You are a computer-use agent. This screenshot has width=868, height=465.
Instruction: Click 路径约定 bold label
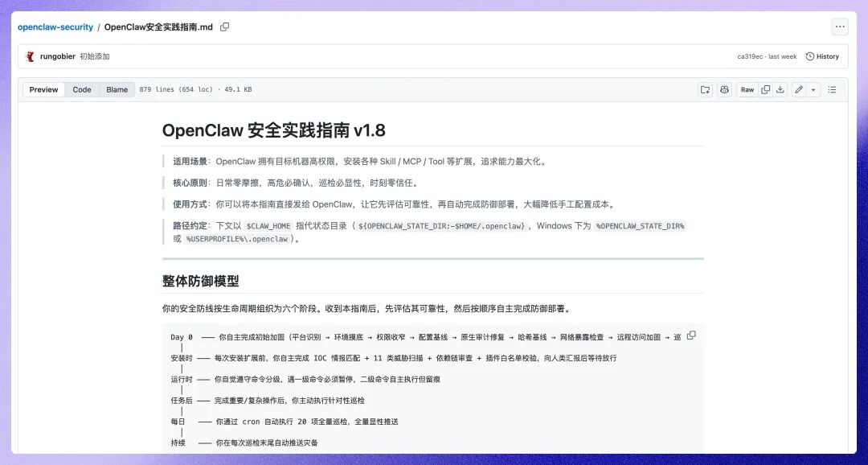click(190, 226)
